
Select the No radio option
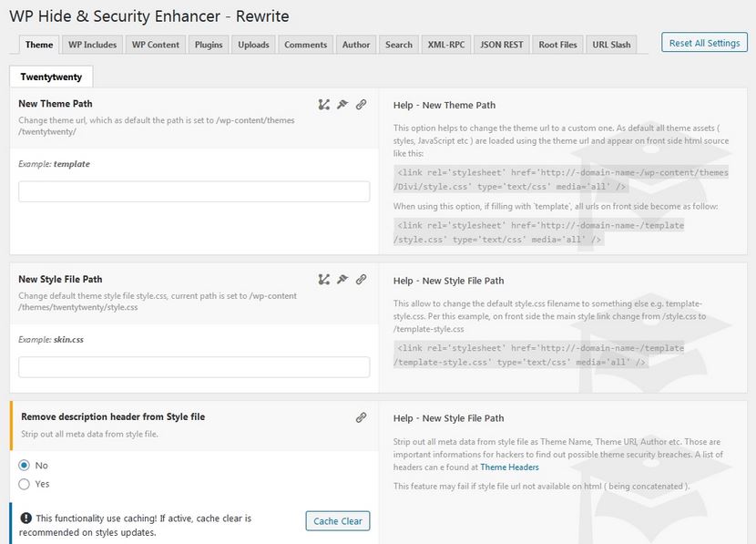point(24,466)
